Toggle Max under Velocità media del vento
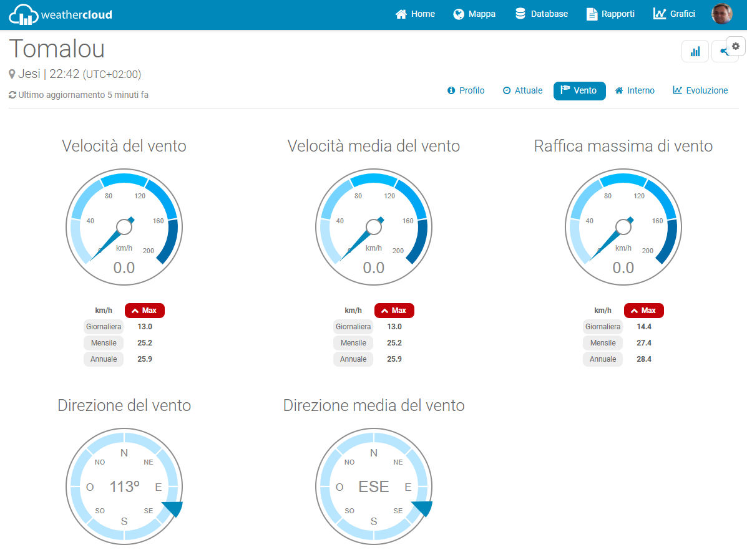The height and width of the screenshot is (560, 747). pos(394,311)
